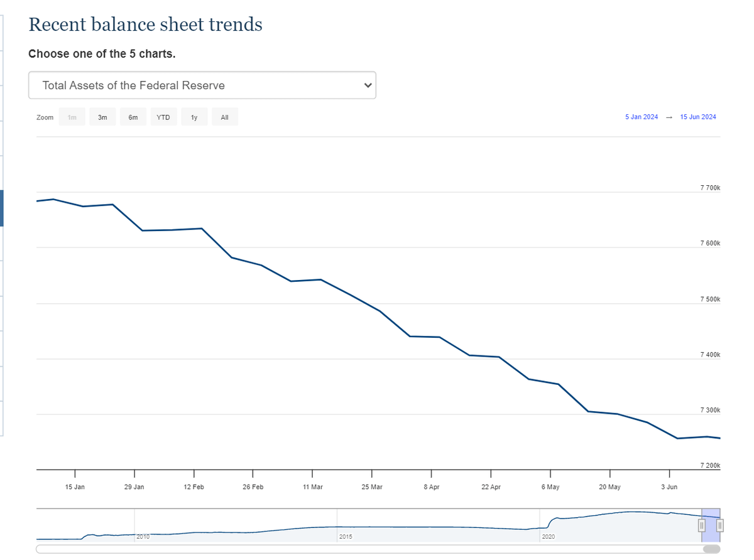Open the Total Assets chart dropdown

point(202,85)
